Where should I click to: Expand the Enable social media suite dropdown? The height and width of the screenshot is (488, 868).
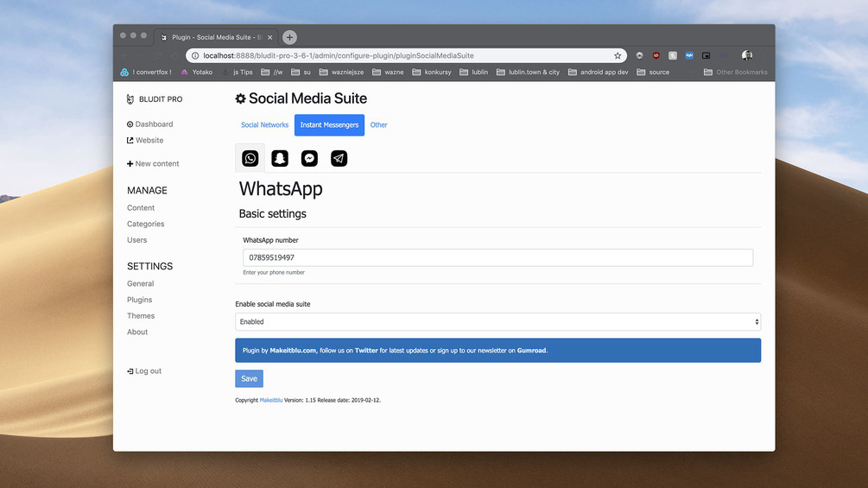[497, 321]
